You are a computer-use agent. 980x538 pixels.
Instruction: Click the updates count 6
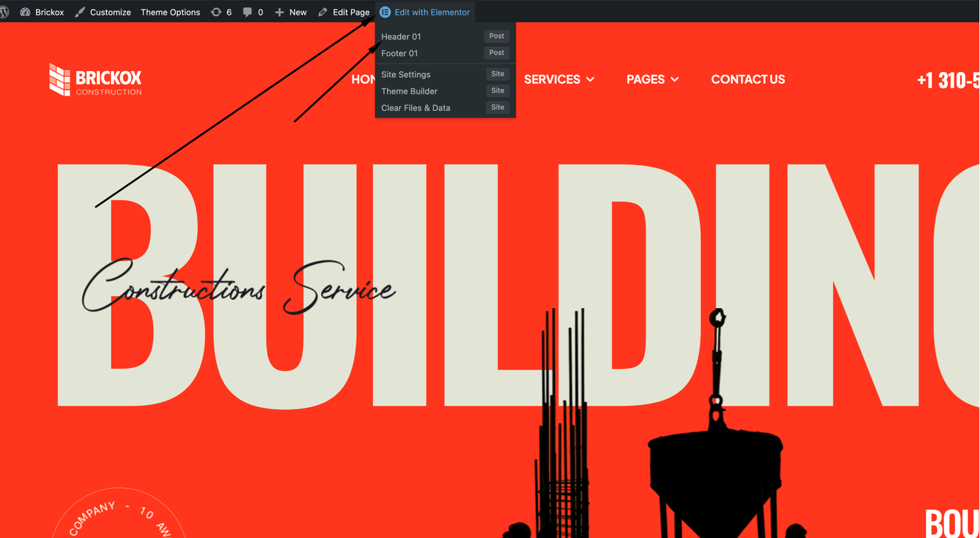229,12
